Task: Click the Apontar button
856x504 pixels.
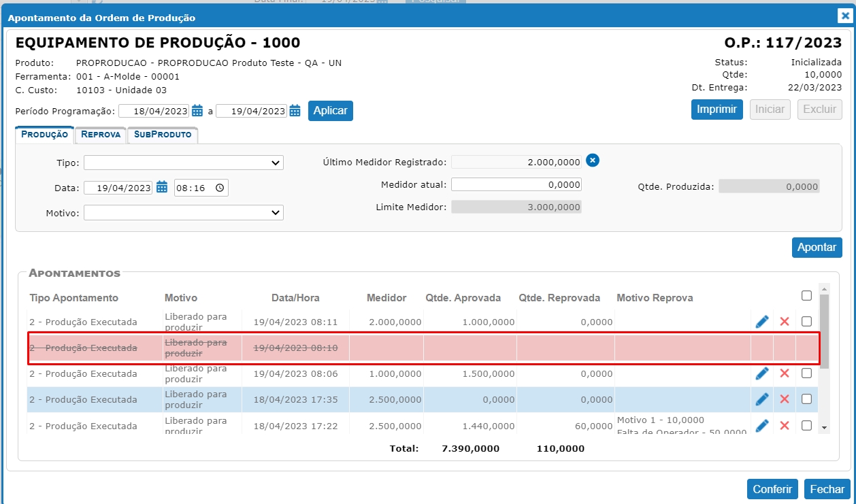Action: click(817, 248)
